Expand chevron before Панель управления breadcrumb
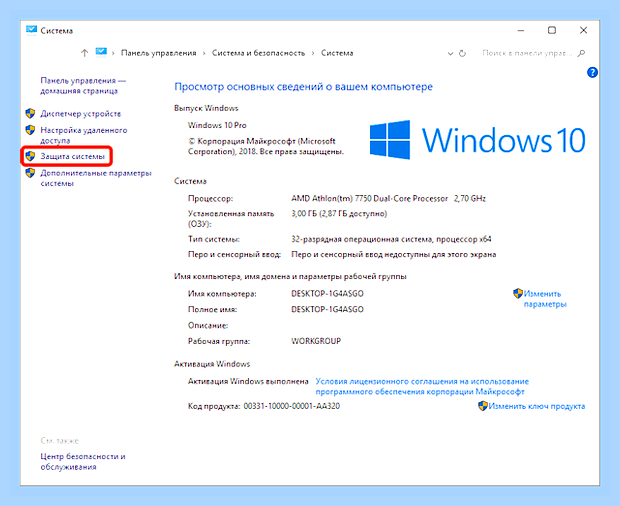620x506 pixels. point(113,53)
